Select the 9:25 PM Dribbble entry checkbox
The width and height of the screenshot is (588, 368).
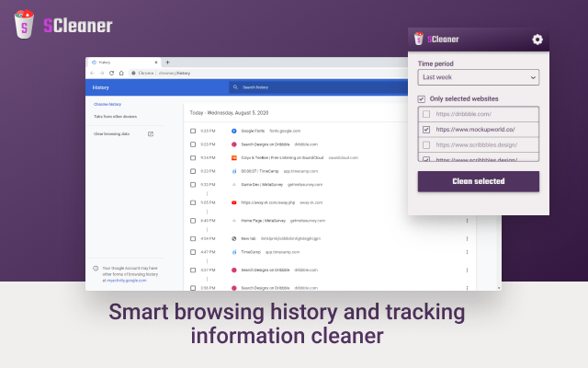click(x=193, y=144)
